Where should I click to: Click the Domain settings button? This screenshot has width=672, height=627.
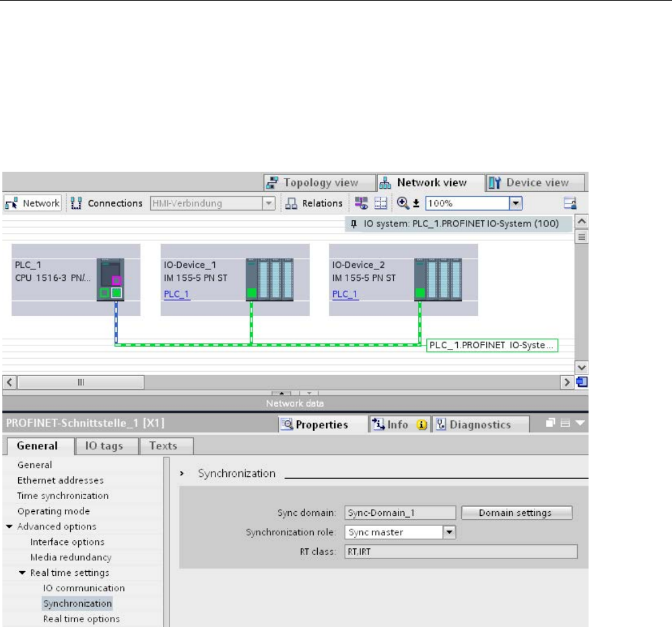[x=516, y=513]
